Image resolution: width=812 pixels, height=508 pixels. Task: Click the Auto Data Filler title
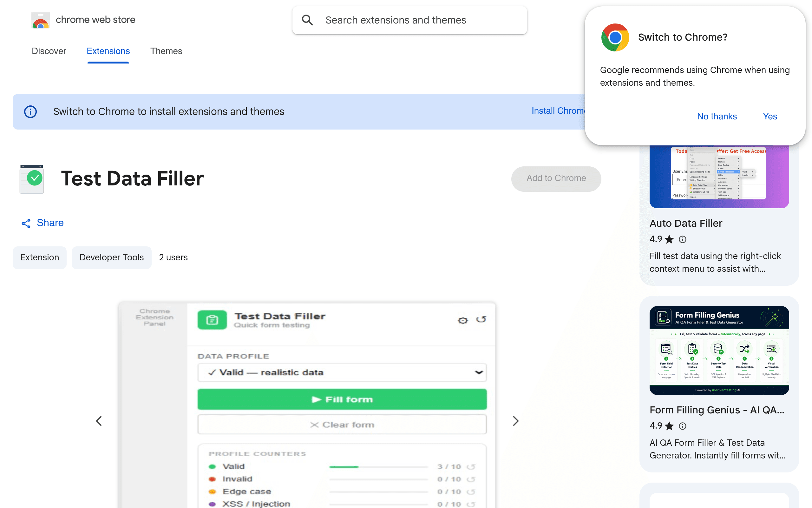[685, 223]
